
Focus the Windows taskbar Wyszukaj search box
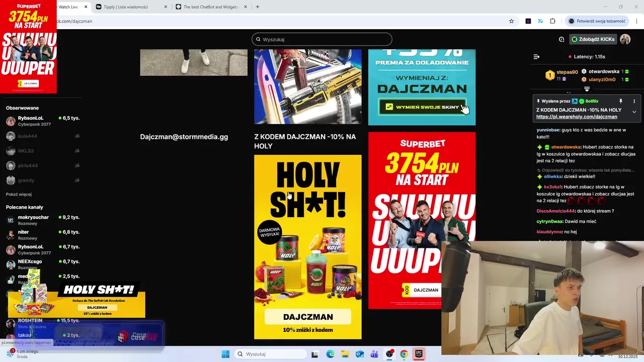(x=270, y=354)
